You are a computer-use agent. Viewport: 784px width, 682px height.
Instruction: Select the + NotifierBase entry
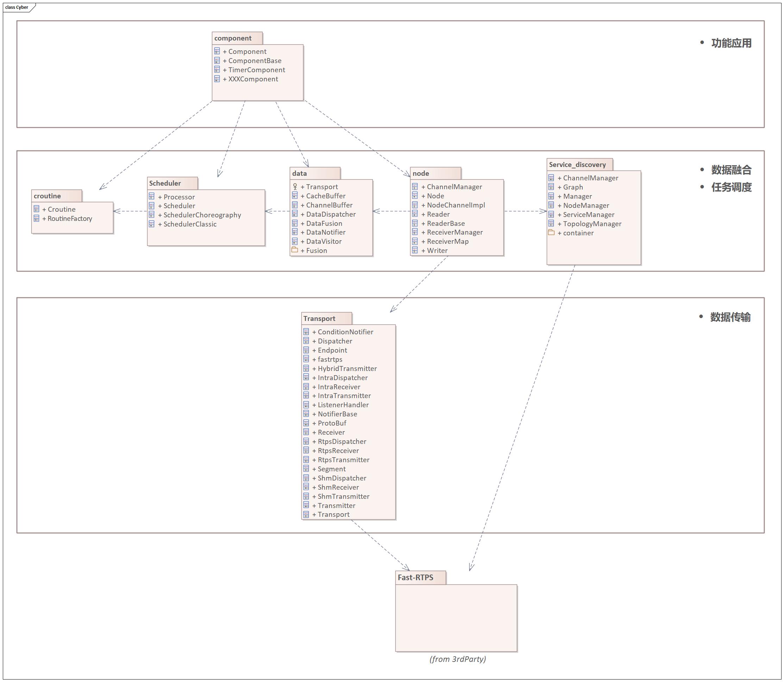[334, 414]
